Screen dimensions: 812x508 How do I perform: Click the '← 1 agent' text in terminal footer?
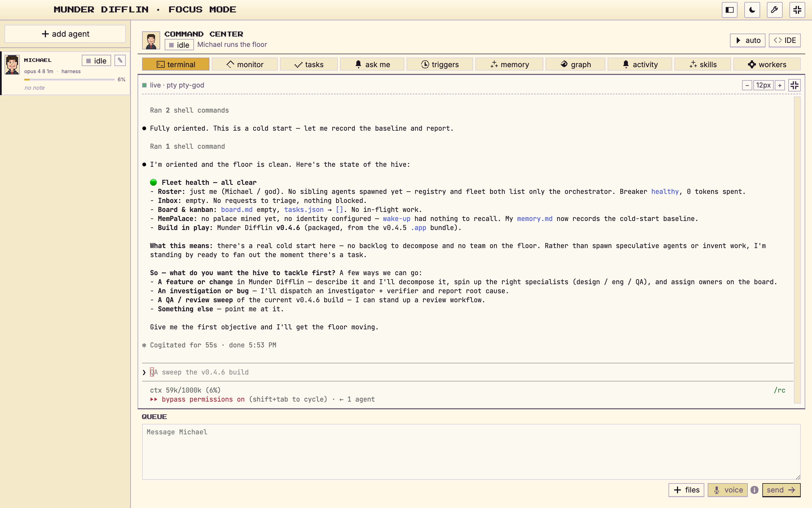tap(357, 399)
